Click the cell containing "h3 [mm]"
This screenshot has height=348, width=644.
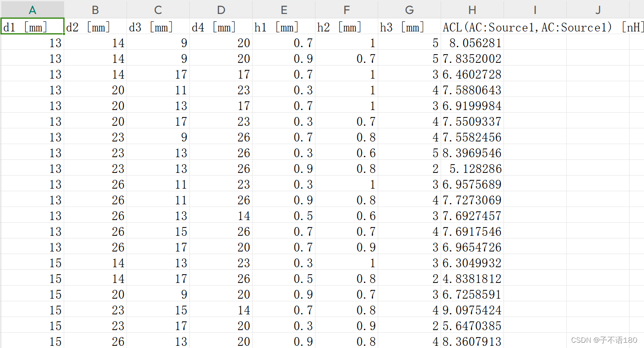[409, 27]
